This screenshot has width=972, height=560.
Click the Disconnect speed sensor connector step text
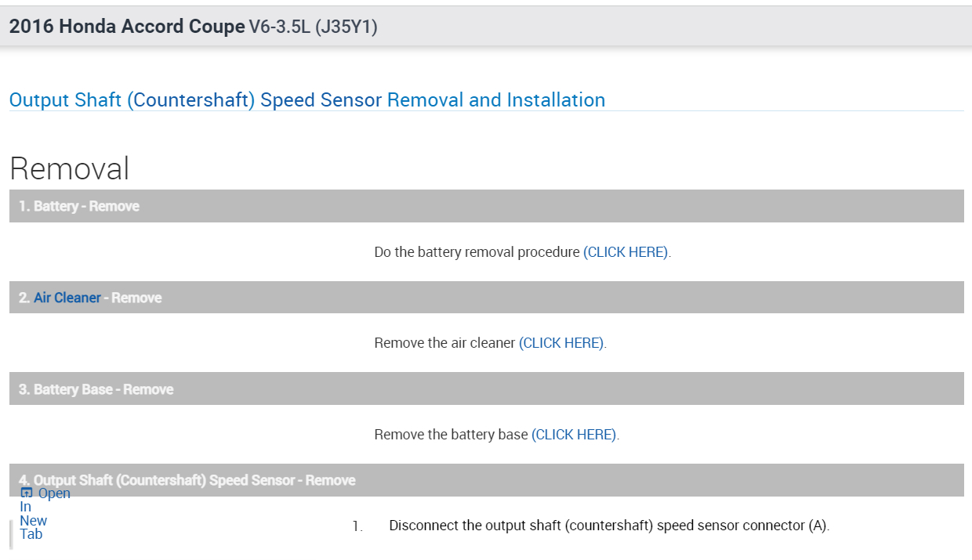click(608, 526)
